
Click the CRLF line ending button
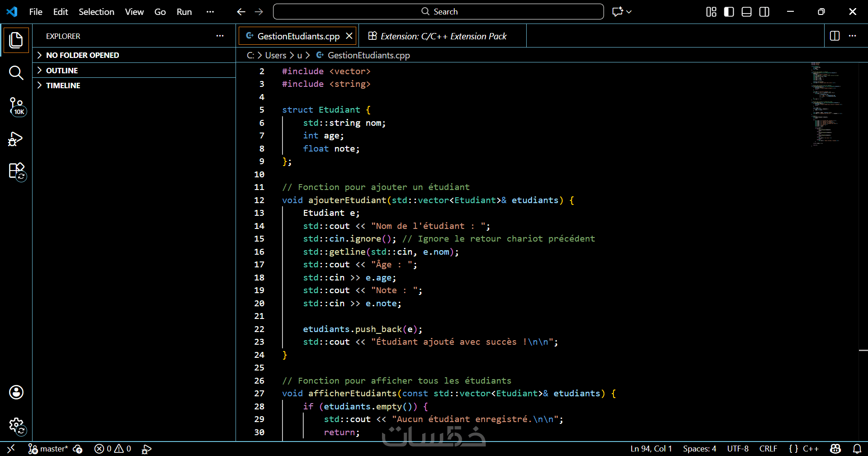coord(768,449)
